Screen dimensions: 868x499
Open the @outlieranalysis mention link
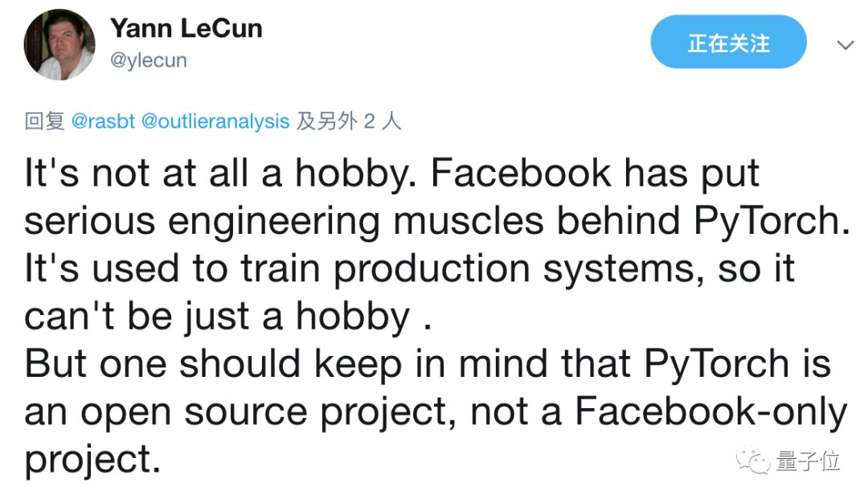215,121
